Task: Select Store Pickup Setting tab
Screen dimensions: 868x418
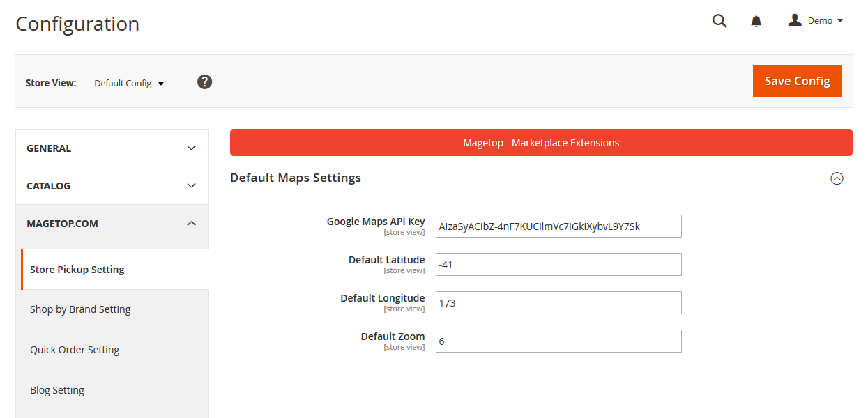Action: point(77,270)
